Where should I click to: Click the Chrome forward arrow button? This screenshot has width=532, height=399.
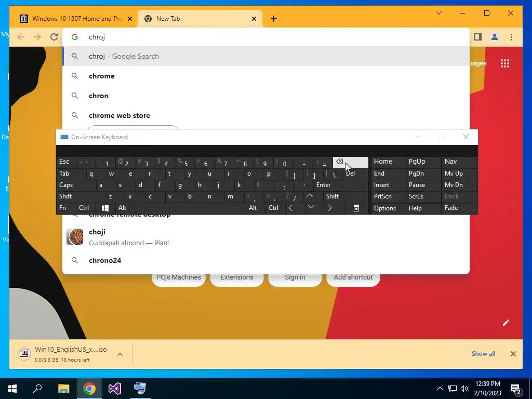[x=37, y=37]
